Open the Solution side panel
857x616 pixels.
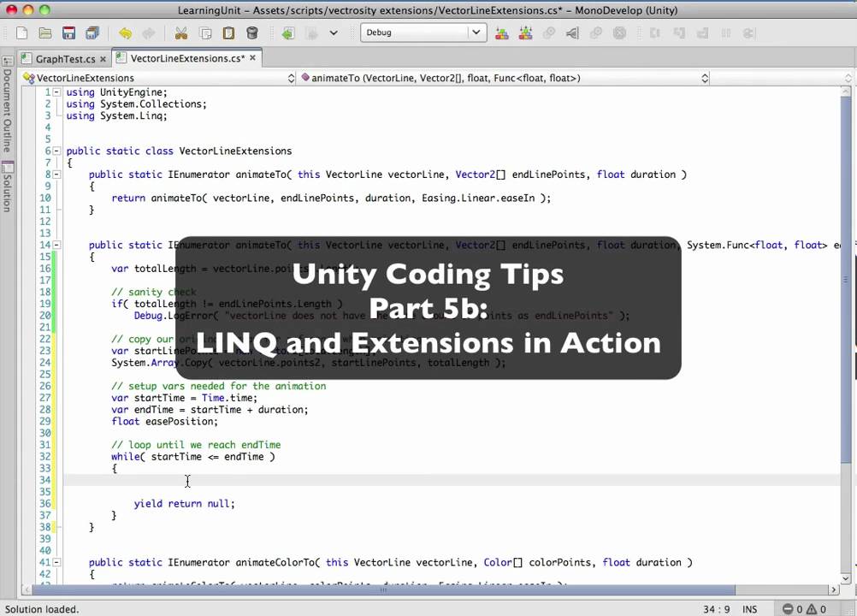[7, 187]
